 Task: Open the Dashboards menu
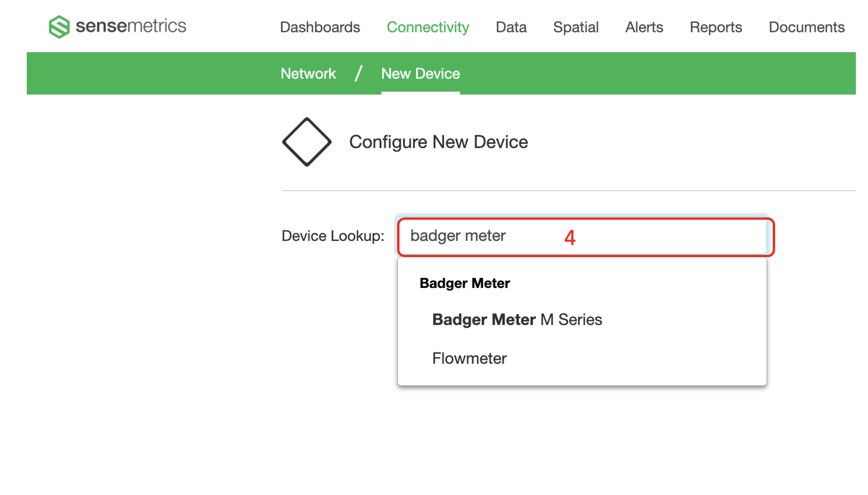pyautogui.click(x=320, y=27)
